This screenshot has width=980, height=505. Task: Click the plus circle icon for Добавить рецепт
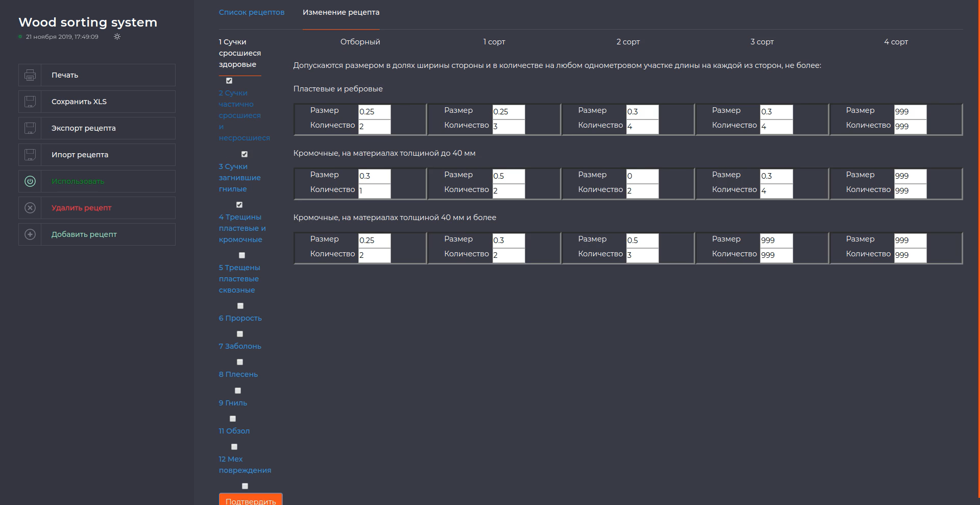(30, 234)
